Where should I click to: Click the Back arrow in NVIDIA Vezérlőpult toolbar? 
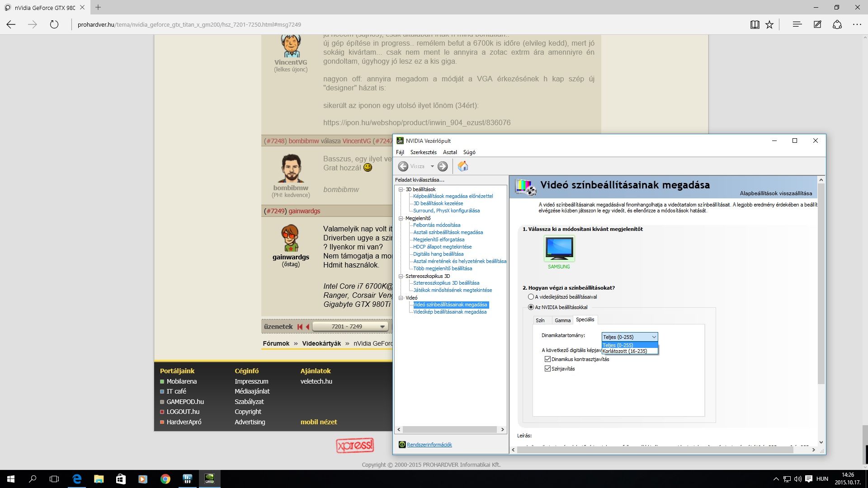[403, 166]
